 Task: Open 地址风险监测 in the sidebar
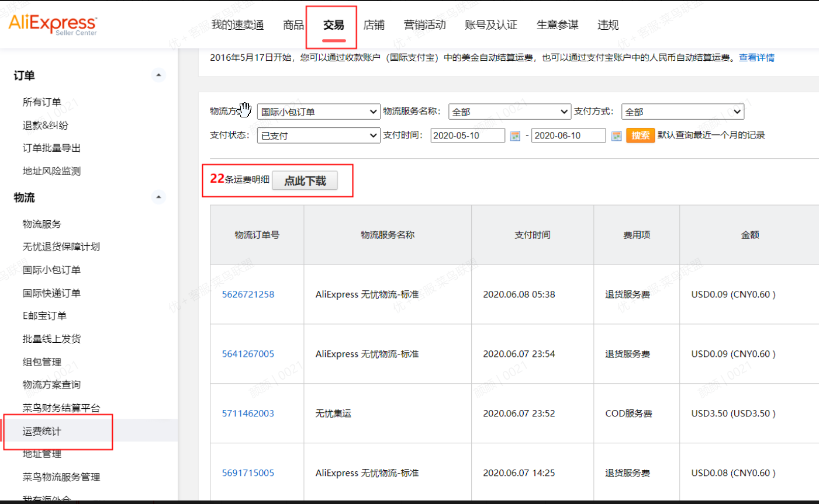tap(51, 171)
